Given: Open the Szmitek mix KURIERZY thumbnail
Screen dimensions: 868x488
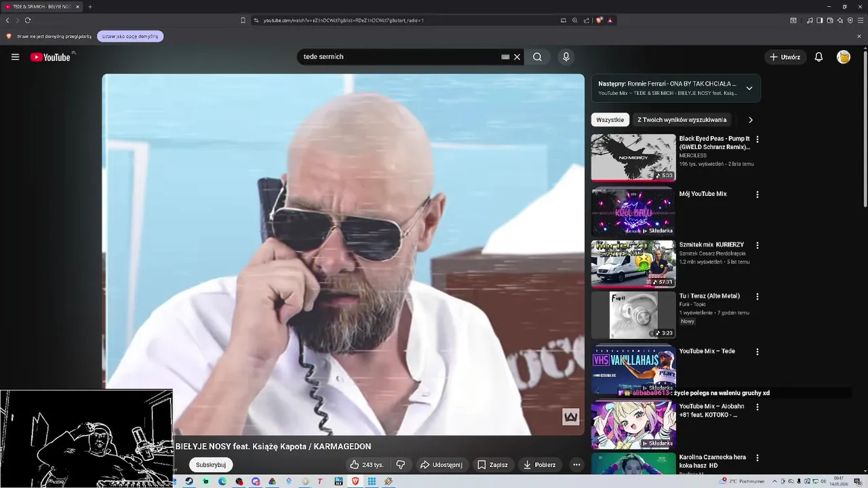Looking at the screenshot, I should 633,264.
